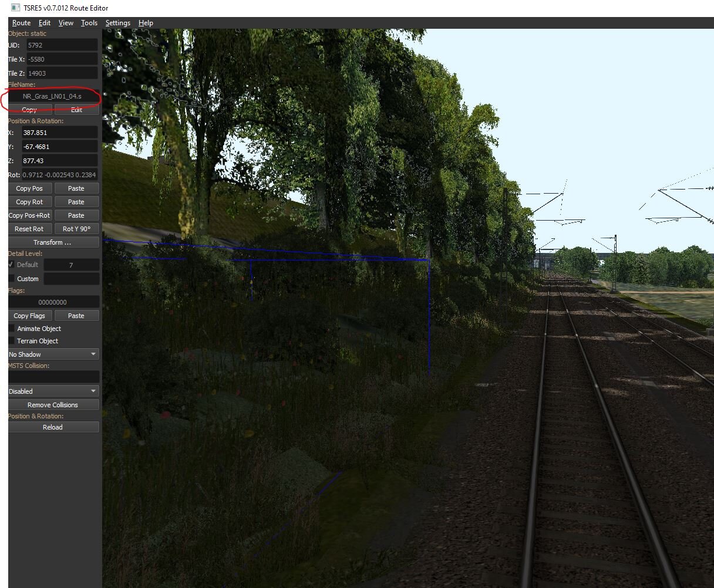Click the Reload button
The width and height of the screenshot is (714, 588).
pos(53,427)
